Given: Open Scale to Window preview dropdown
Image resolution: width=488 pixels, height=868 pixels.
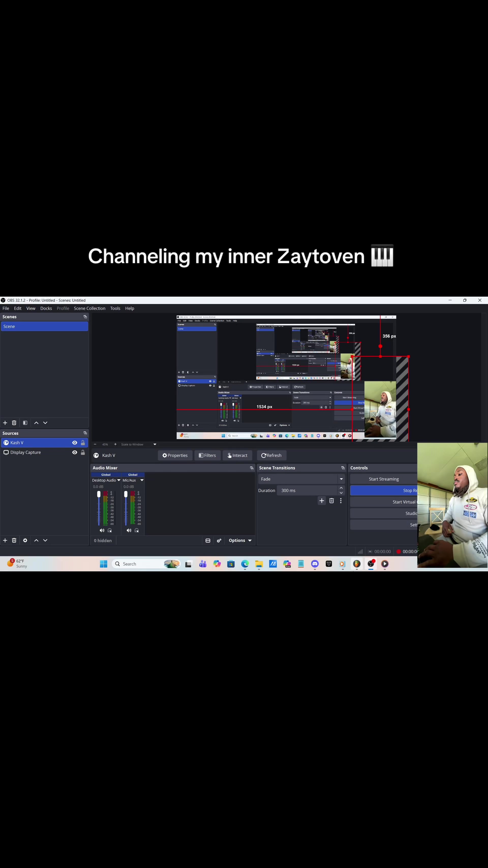Looking at the screenshot, I should (x=155, y=444).
